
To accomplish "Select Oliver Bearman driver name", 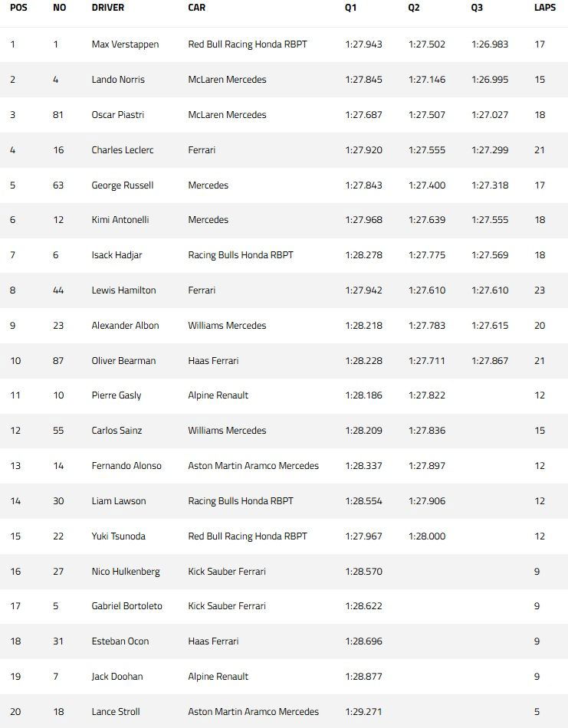I will 123,361.
